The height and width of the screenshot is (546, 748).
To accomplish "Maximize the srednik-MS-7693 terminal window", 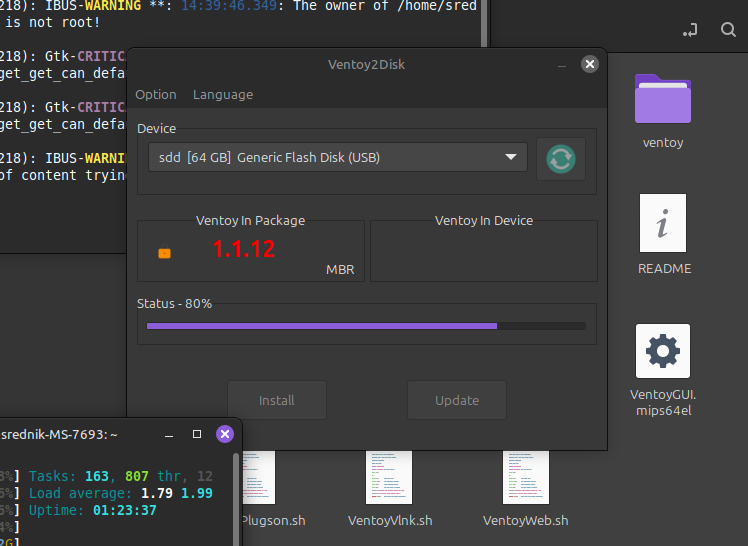I will (x=197, y=434).
